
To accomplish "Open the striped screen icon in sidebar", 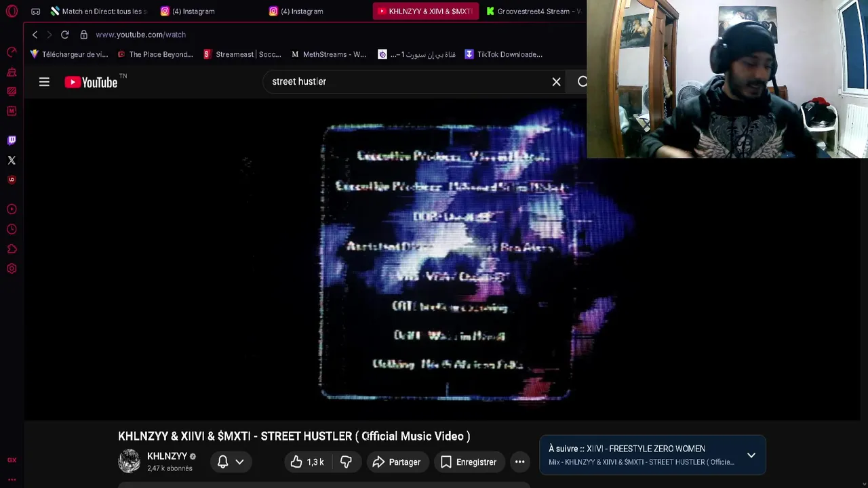I will (x=12, y=91).
